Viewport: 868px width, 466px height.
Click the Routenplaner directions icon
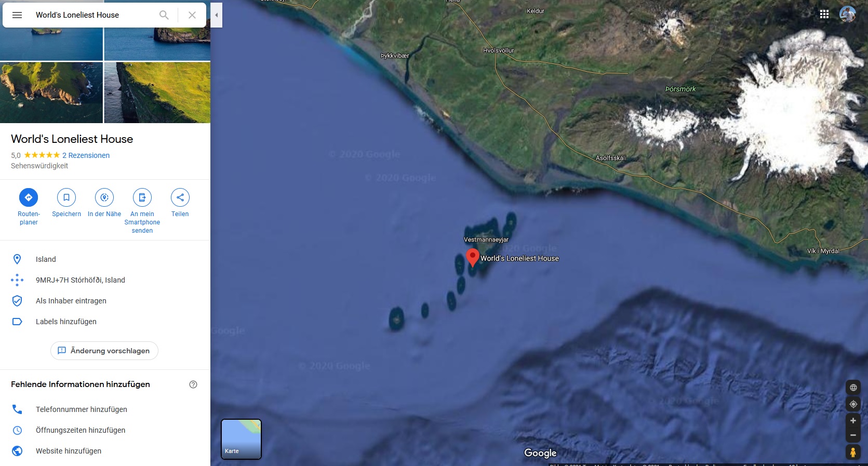pos(29,197)
